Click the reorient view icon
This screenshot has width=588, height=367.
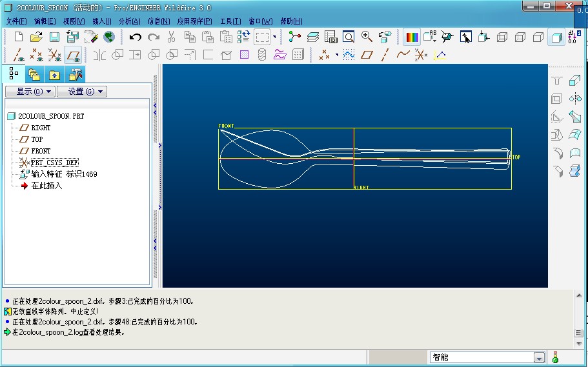click(385, 37)
